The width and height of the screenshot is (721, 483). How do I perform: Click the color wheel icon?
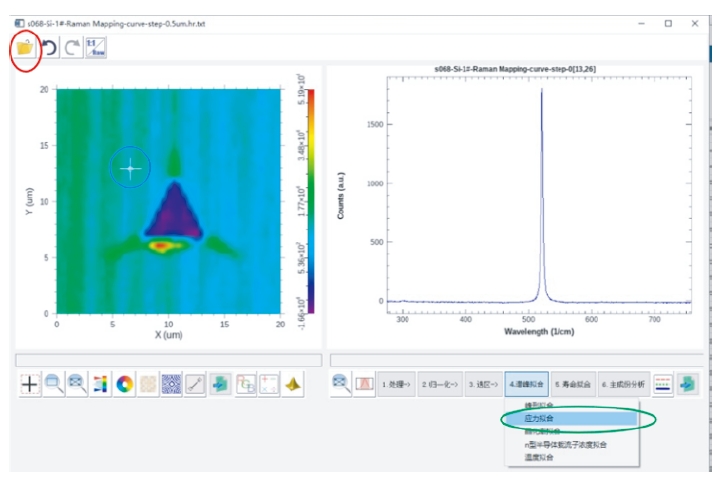125,385
